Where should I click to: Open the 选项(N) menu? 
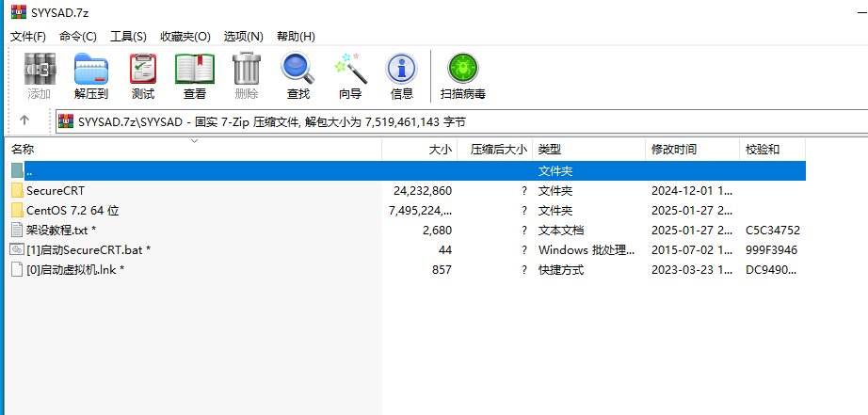(244, 37)
